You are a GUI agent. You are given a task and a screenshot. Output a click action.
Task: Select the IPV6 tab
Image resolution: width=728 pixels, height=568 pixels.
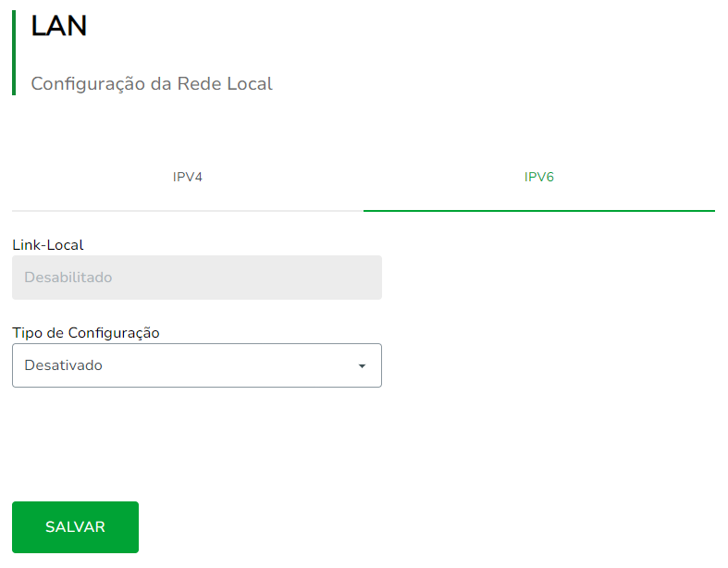point(538,177)
